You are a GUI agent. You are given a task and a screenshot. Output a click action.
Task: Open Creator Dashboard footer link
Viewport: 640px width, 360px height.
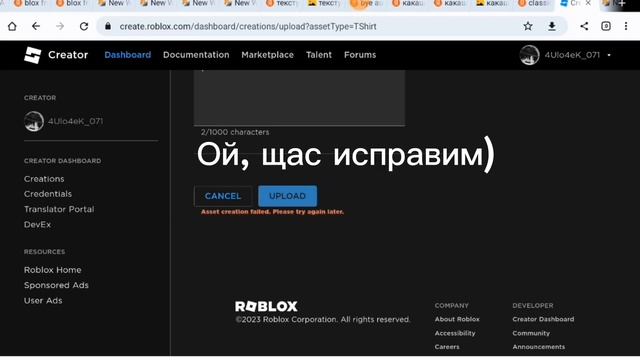(x=543, y=319)
